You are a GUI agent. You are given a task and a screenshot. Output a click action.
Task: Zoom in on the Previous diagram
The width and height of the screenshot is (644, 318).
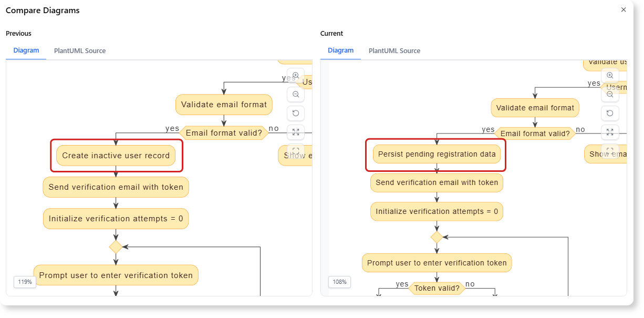click(296, 75)
